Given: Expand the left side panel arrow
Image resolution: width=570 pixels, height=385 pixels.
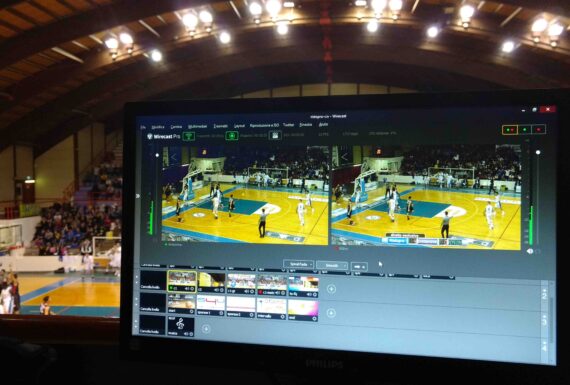Looking at the screenshot, I should [x=138, y=196].
